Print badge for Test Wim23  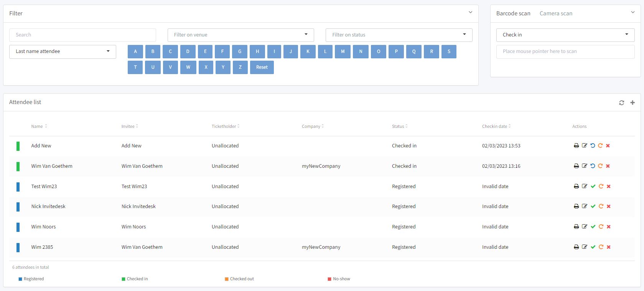click(x=576, y=187)
